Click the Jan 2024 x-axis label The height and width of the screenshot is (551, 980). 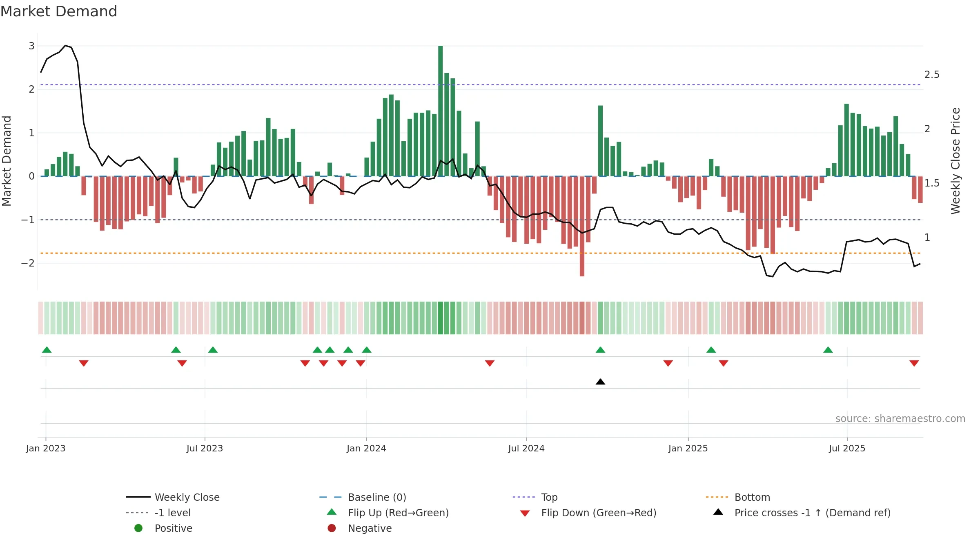pos(367,448)
